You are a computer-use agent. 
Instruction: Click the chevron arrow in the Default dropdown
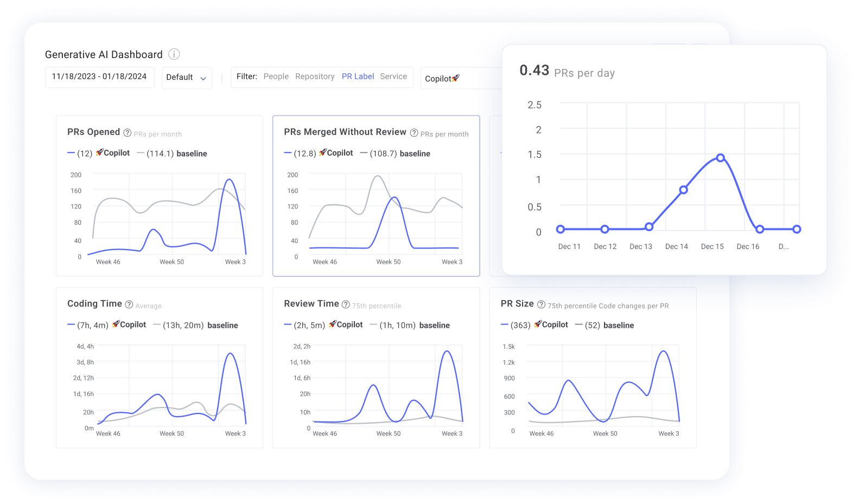pos(203,78)
